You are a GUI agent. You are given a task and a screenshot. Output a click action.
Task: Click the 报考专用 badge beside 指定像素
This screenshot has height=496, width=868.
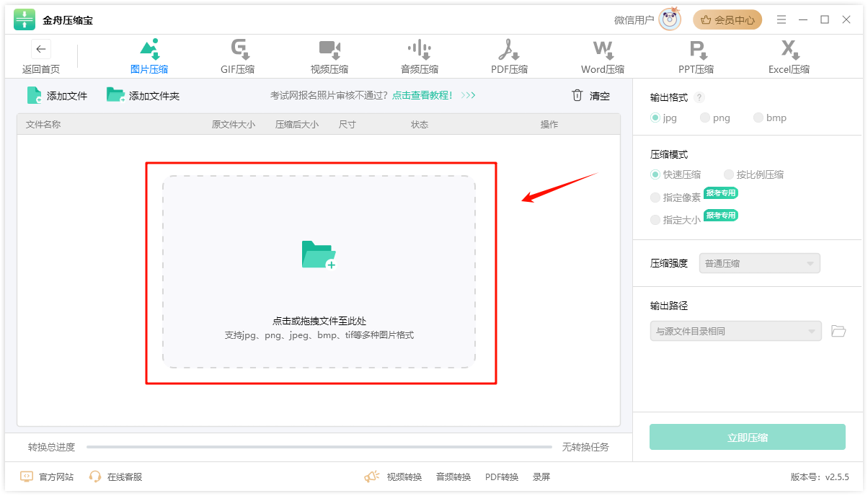pos(721,192)
